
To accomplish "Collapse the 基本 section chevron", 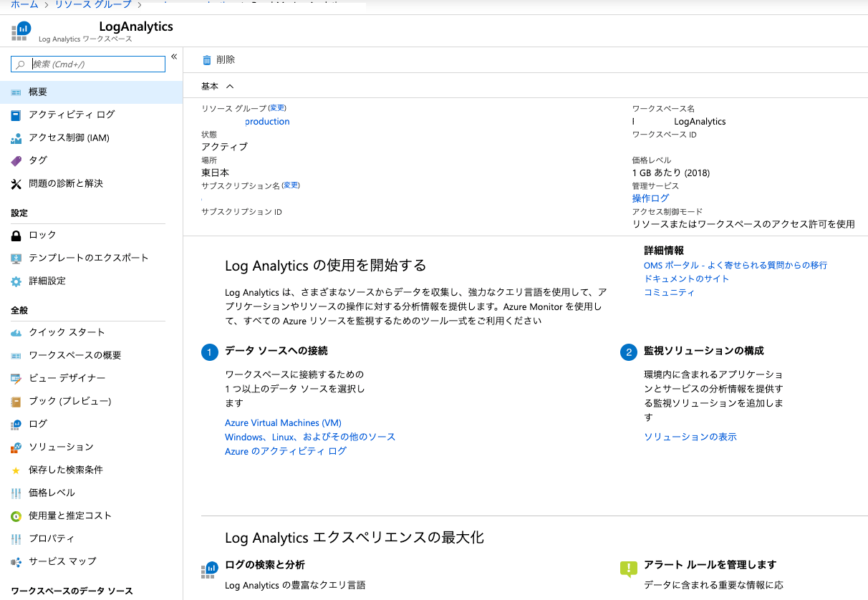I will (230, 86).
